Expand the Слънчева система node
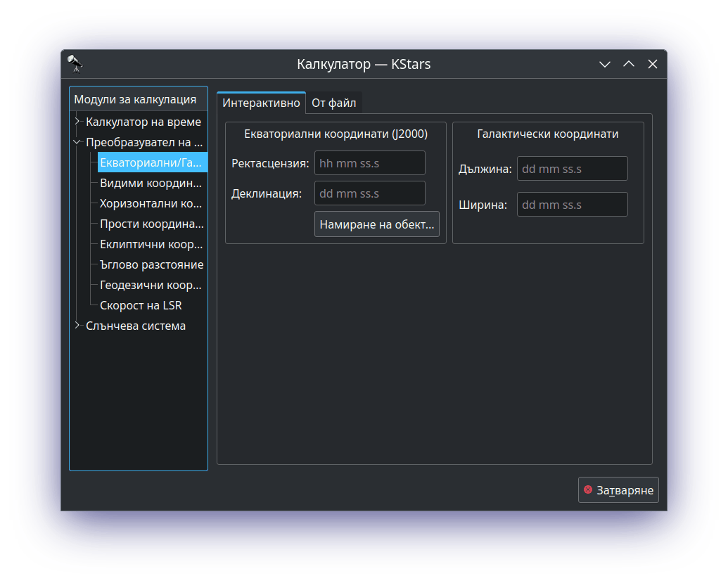Viewport: 728px width, 583px height. pyautogui.click(x=77, y=326)
